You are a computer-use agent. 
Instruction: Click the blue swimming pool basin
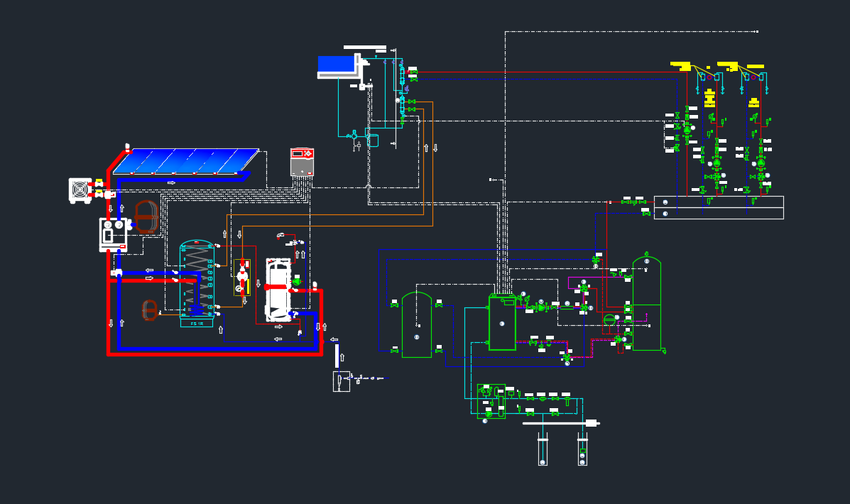tap(337, 65)
